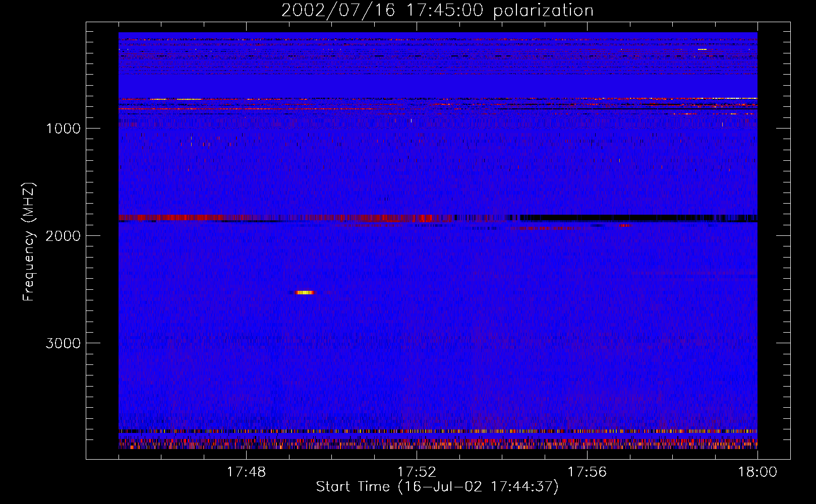Click the "3000" frequency tick label
816x504 pixels.
[x=63, y=343]
